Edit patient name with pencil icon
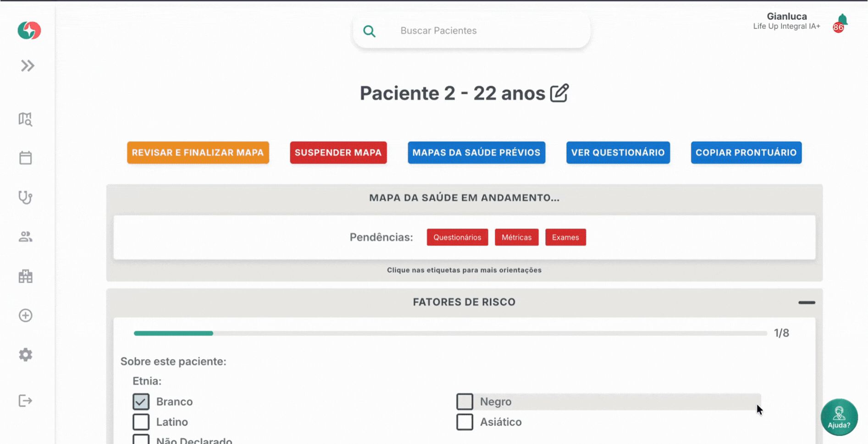This screenshot has height=444, width=868. pyautogui.click(x=559, y=93)
